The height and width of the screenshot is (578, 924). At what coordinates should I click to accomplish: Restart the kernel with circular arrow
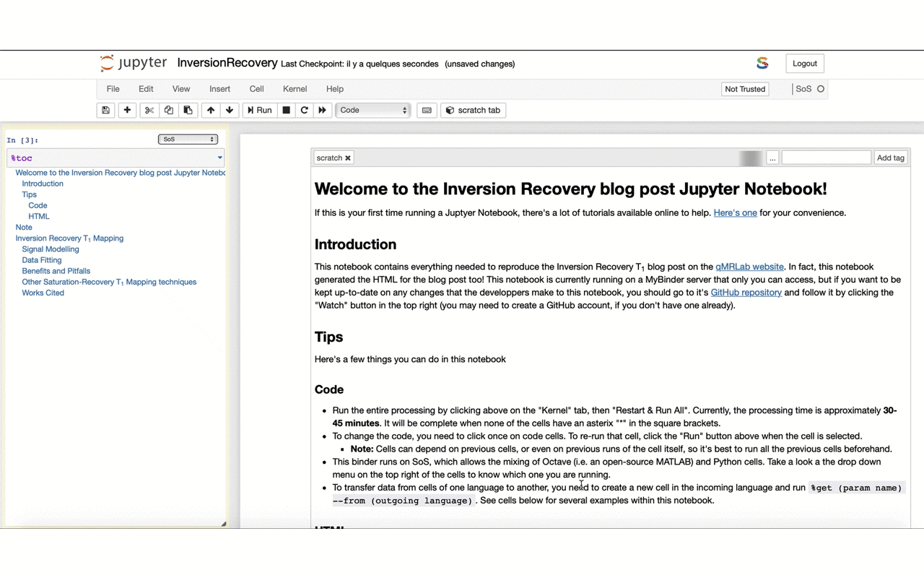point(304,111)
